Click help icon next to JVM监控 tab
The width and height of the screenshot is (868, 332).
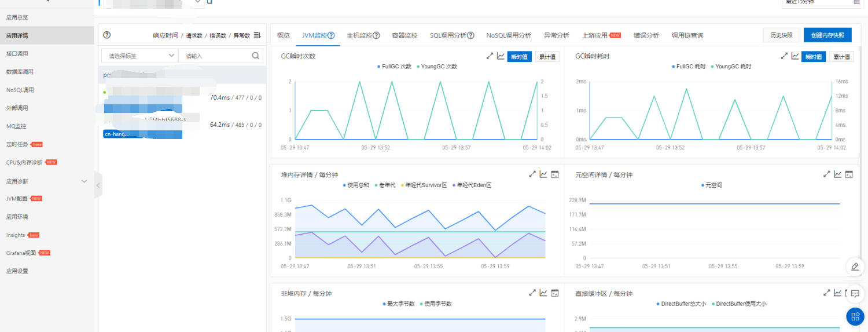[x=332, y=35]
